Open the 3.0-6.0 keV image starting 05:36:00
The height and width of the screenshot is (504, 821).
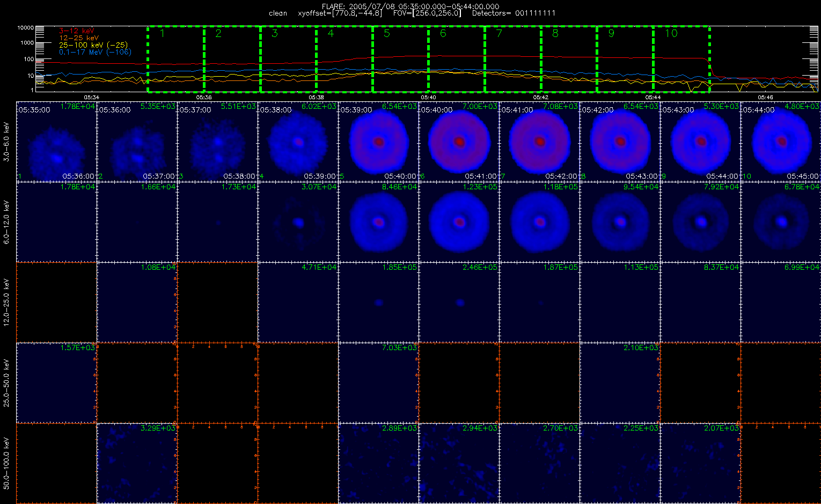coord(137,142)
